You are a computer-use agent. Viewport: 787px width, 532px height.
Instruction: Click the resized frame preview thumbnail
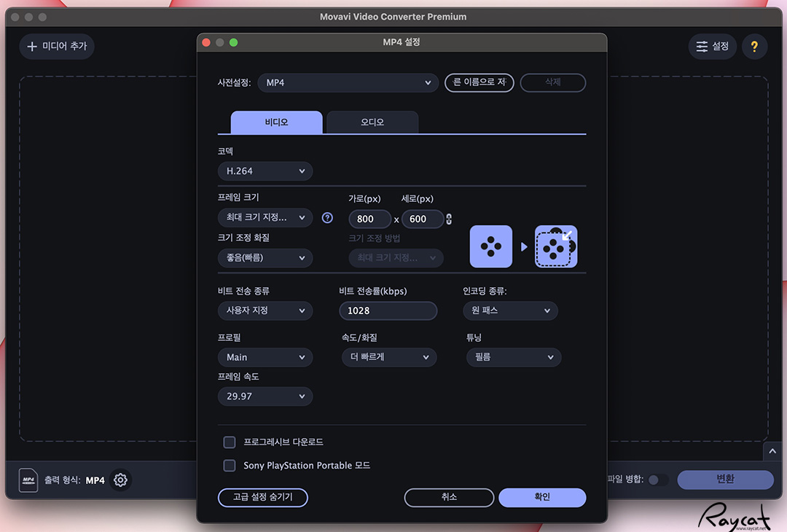point(556,246)
